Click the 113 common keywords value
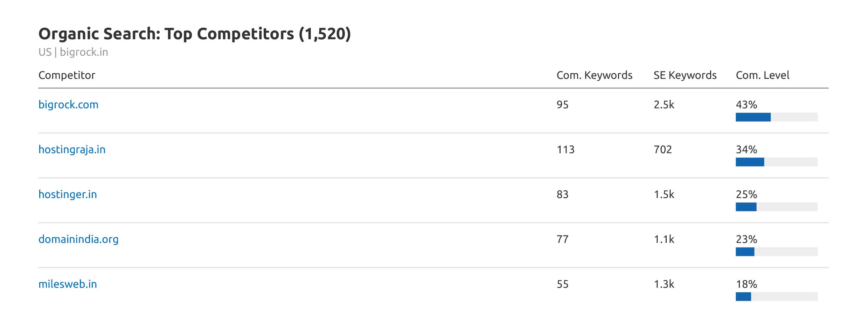 (565, 150)
